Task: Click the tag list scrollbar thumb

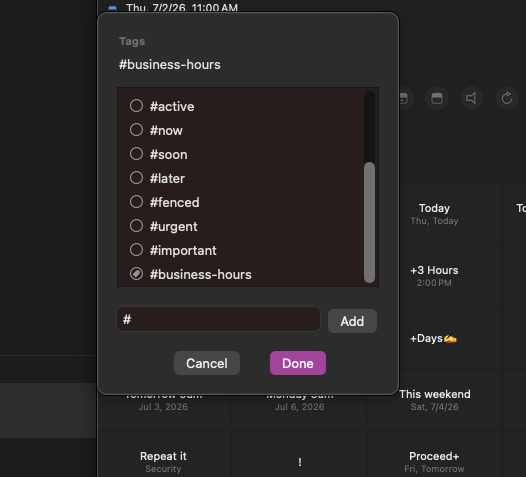Action: point(369,222)
